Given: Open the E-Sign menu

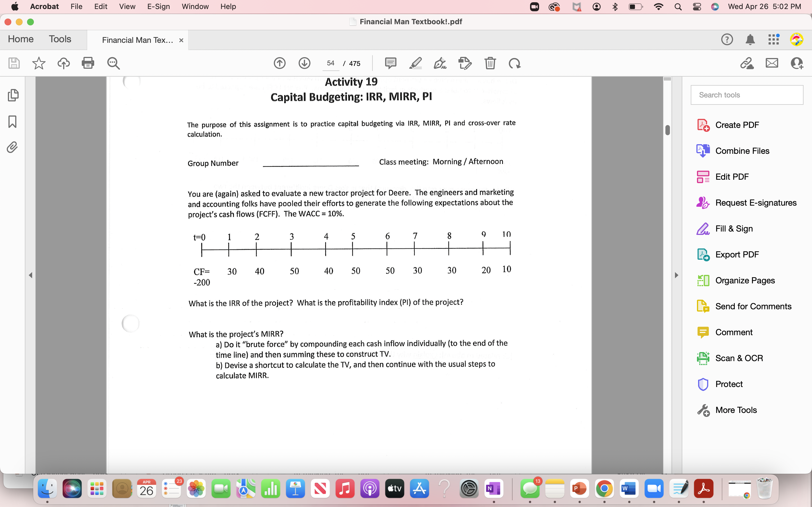Looking at the screenshot, I should pyautogui.click(x=158, y=6).
